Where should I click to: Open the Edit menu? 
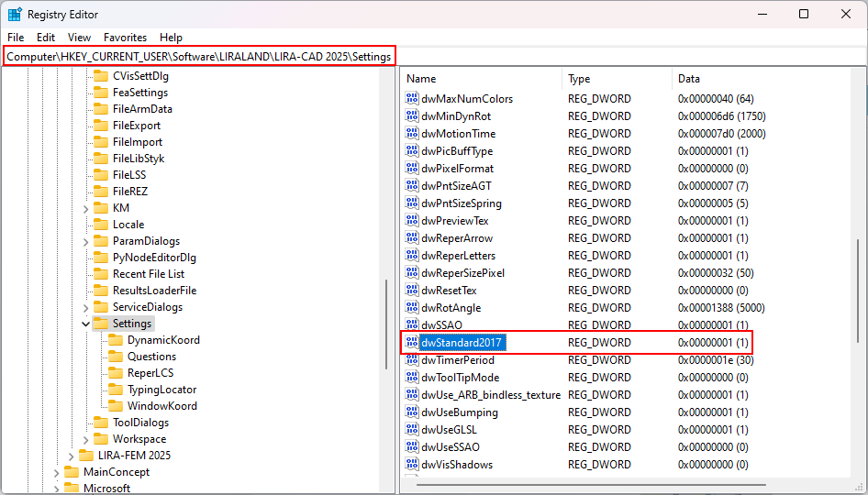click(46, 38)
